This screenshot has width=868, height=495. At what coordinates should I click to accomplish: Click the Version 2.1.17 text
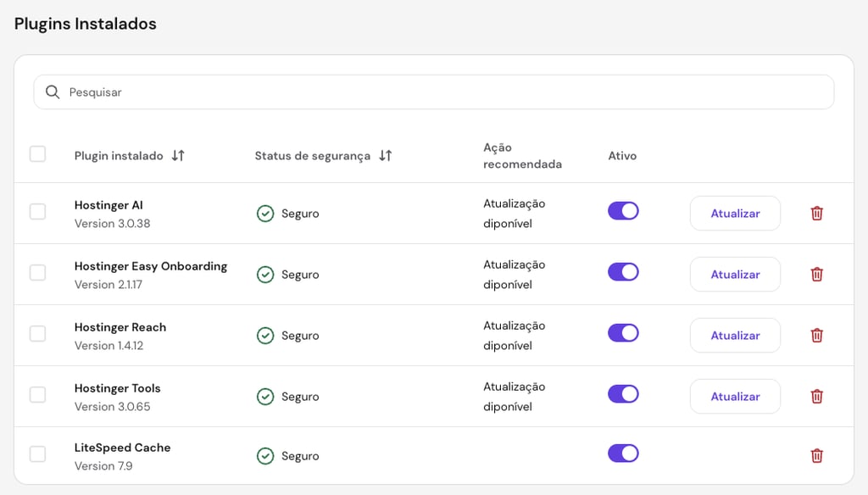click(x=108, y=284)
